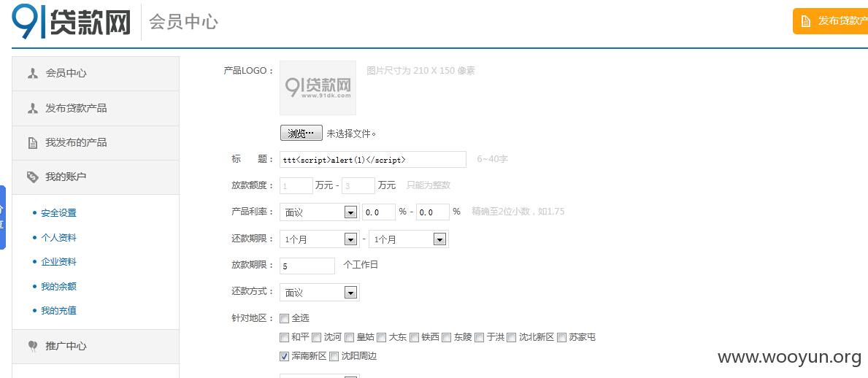Click the tag icon beside 我的账户
The width and height of the screenshot is (868, 378).
point(33,177)
